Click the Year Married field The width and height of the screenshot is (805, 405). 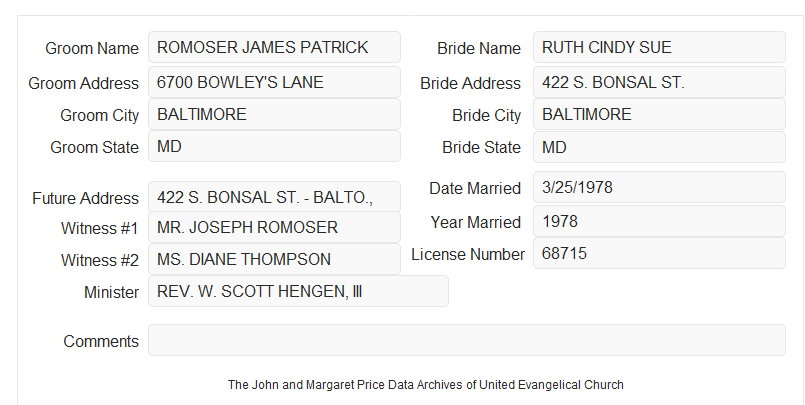(x=659, y=221)
